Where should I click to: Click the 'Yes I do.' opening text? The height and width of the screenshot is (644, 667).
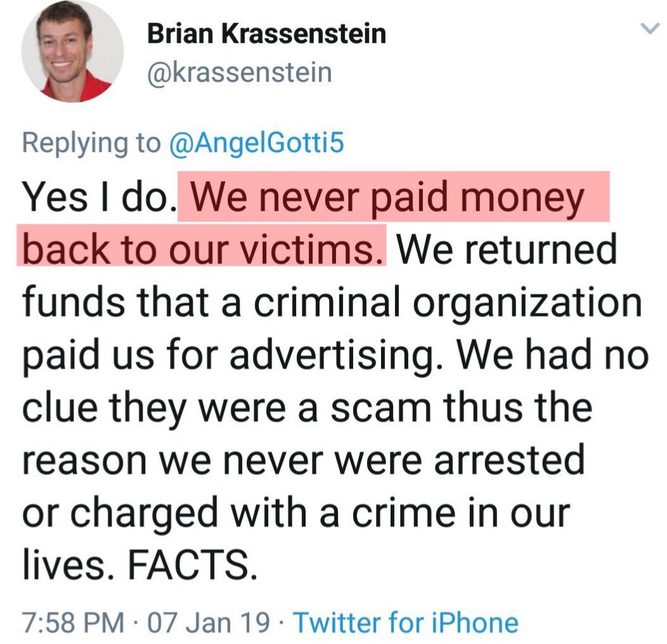97,198
